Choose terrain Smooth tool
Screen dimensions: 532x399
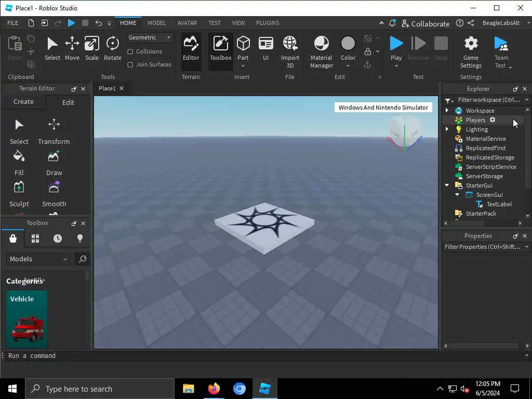pos(54,194)
